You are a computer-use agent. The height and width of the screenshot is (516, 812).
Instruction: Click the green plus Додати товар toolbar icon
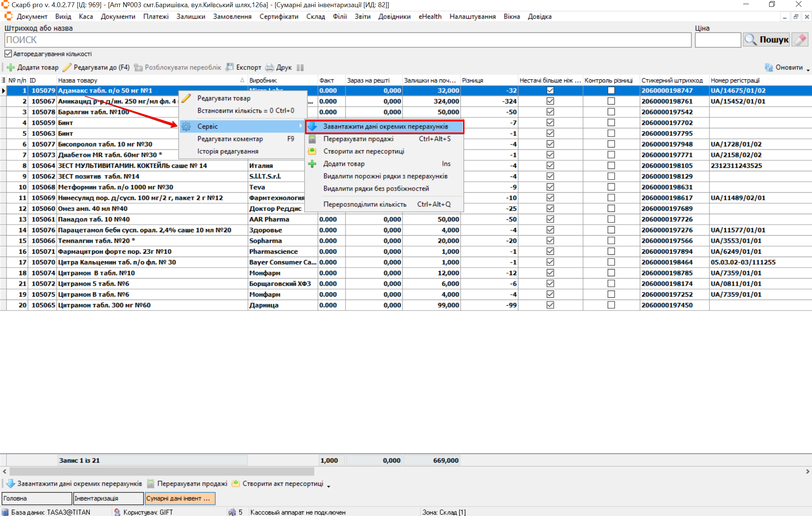point(11,67)
